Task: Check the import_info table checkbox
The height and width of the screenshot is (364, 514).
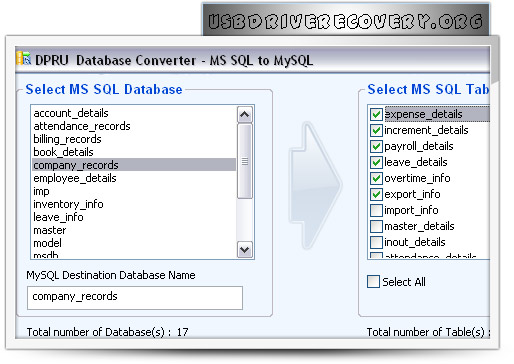Action: 376,210
